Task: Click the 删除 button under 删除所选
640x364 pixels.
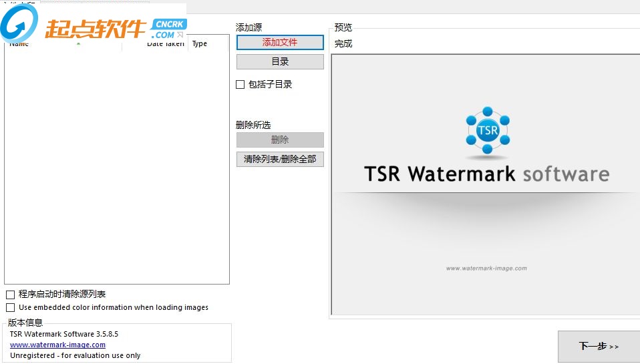Action: tap(280, 140)
